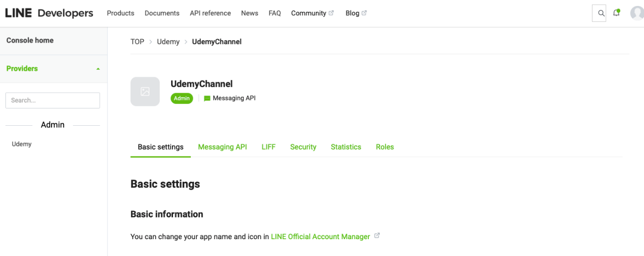Image resolution: width=644 pixels, height=256 pixels.
Task: Click the LINE Developers logo
Action: tap(49, 13)
